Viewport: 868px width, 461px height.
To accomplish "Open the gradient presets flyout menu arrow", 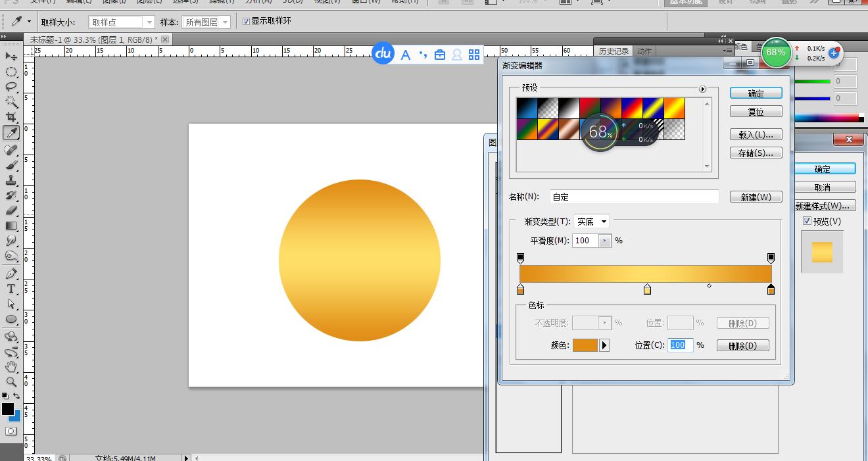I will [703, 89].
